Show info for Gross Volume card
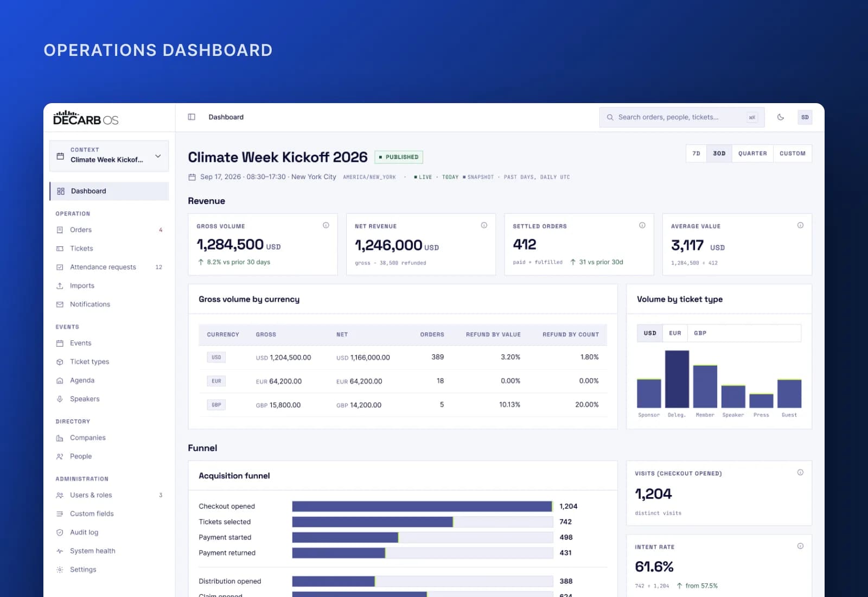Viewport: 868px width, 597px height. point(326,225)
